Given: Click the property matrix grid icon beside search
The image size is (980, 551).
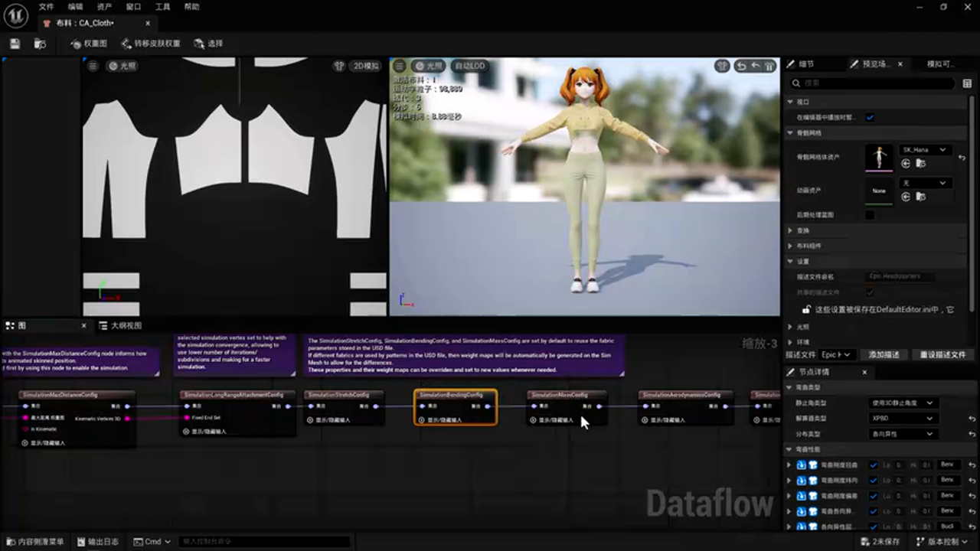Looking at the screenshot, I should click(x=967, y=83).
